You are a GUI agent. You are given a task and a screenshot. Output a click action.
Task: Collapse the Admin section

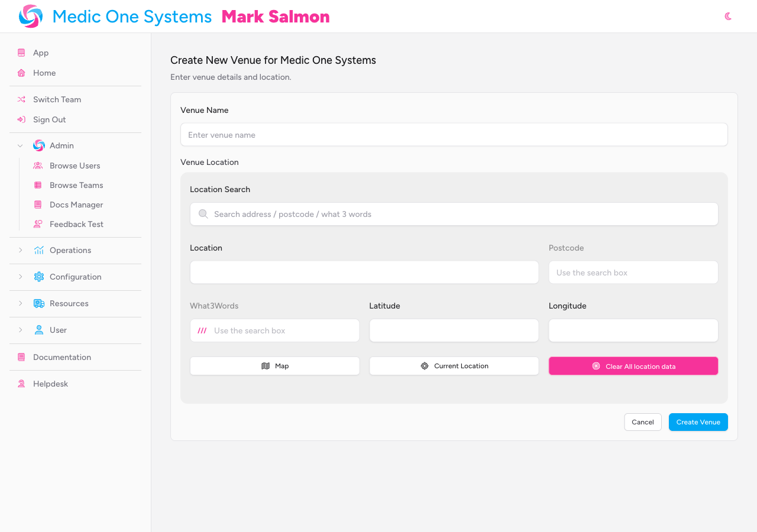pos(20,145)
